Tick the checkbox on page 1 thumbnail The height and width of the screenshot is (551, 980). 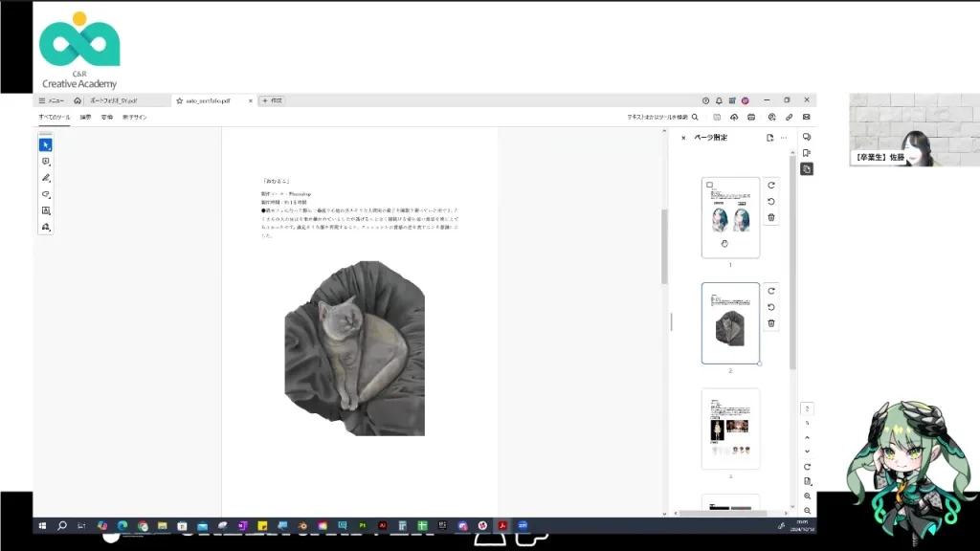[x=709, y=185]
